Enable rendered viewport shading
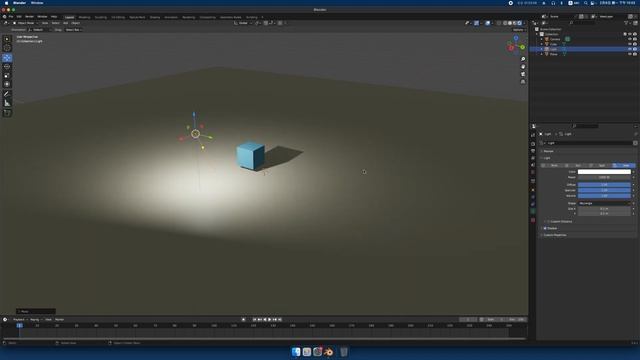 [x=520, y=23]
